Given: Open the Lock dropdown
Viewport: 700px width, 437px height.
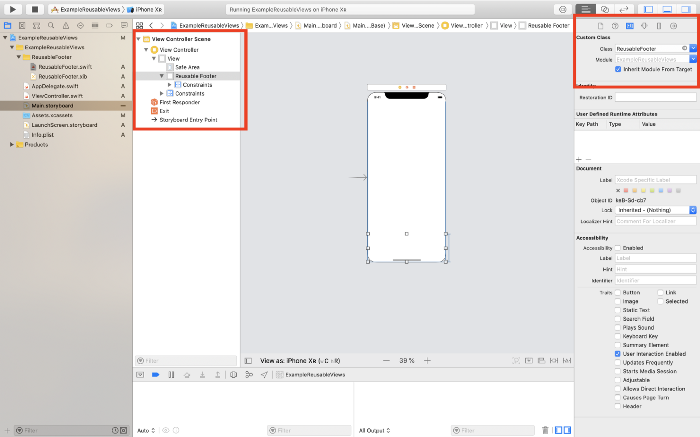Looking at the screenshot, I should pyautogui.click(x=655, y=210).
